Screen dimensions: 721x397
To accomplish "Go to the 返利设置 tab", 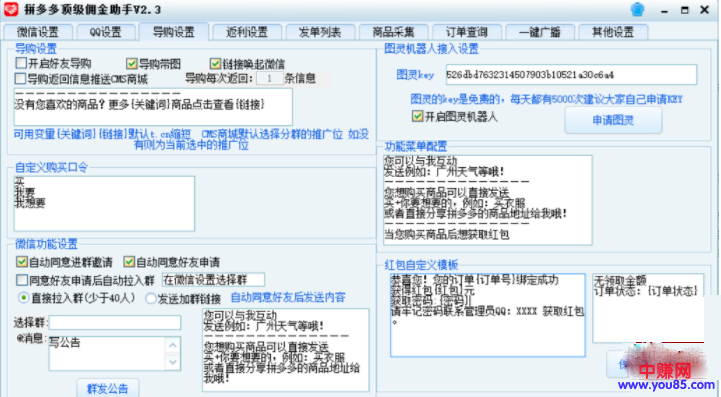I will pos(247,32).
